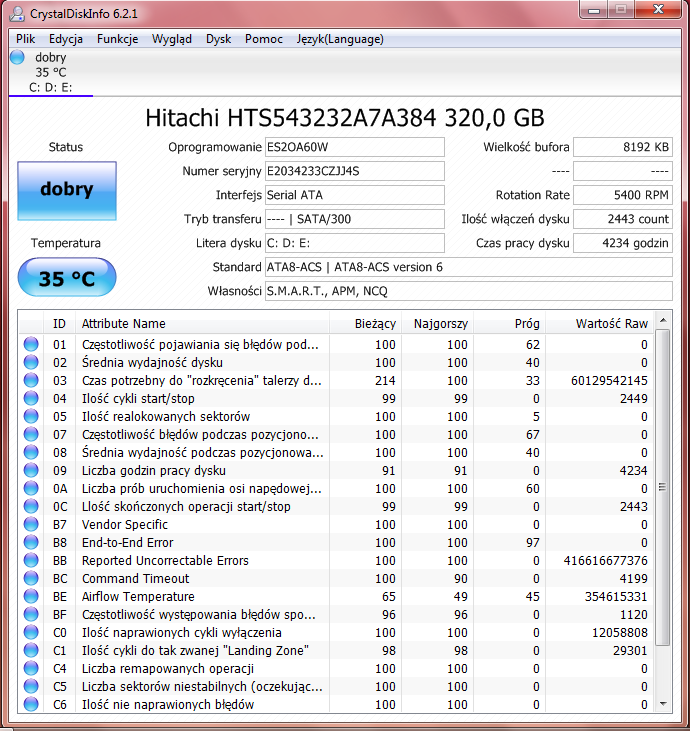
Task: Click the Wartość Raw column header
Action: 599,324
